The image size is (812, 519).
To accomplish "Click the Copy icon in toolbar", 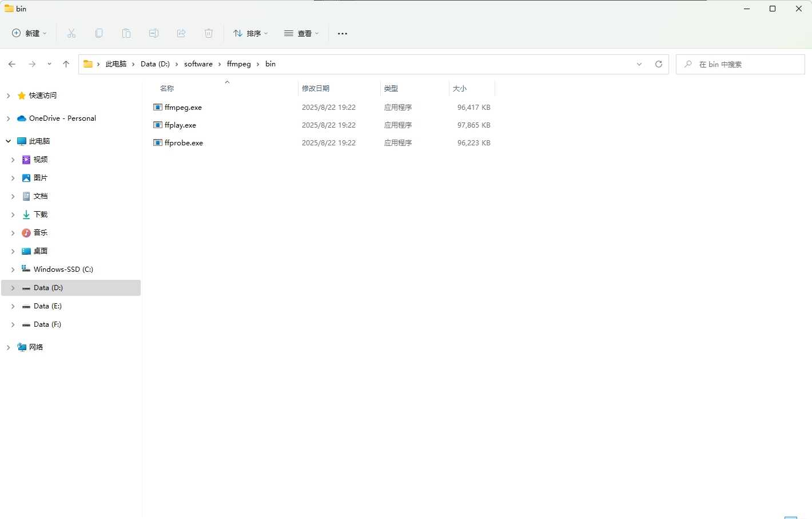I will (x=99, y=33).
